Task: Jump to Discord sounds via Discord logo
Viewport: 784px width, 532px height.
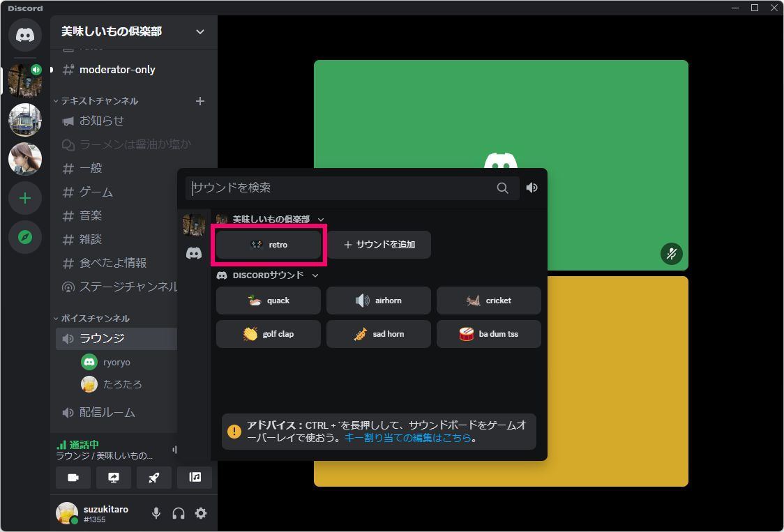Action: 194,253
